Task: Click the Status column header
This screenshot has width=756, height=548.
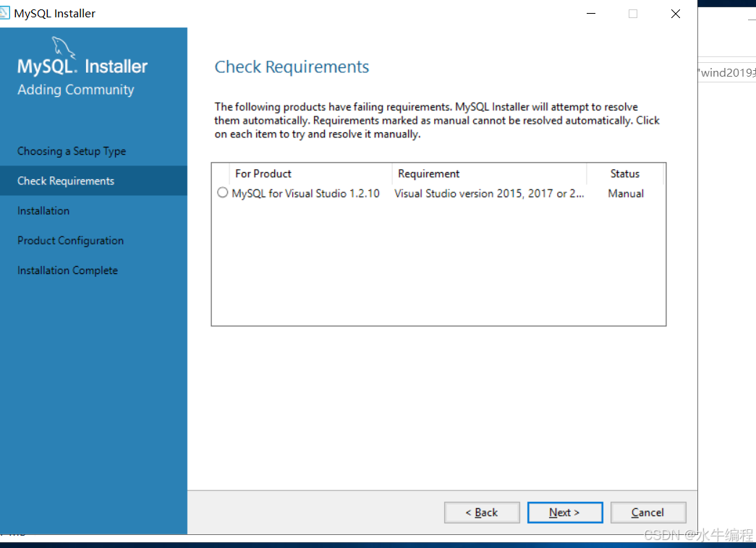Action: (625, 174)
